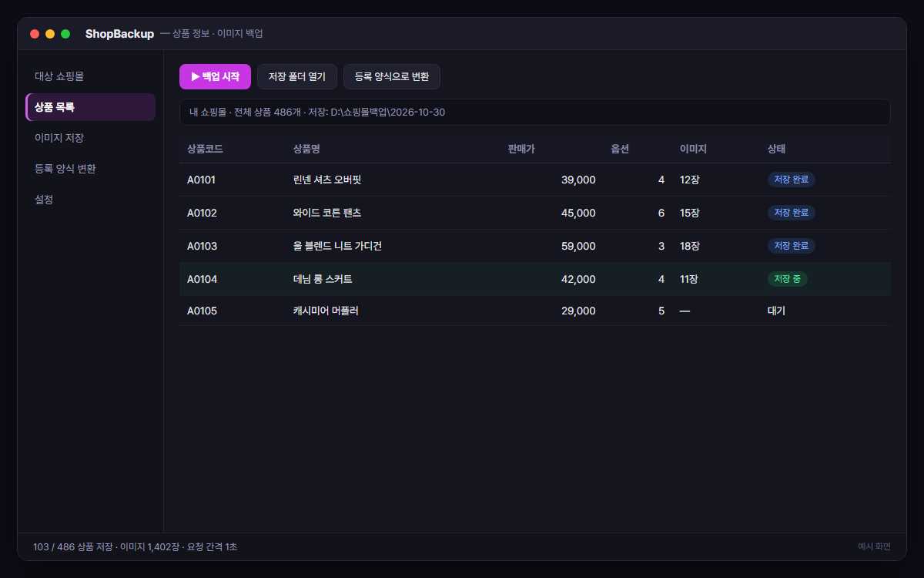Viewport: 924px width, 578px height.
Task: Click the 등록 양식으로 변환 button
Action: (x=392, y=77)
